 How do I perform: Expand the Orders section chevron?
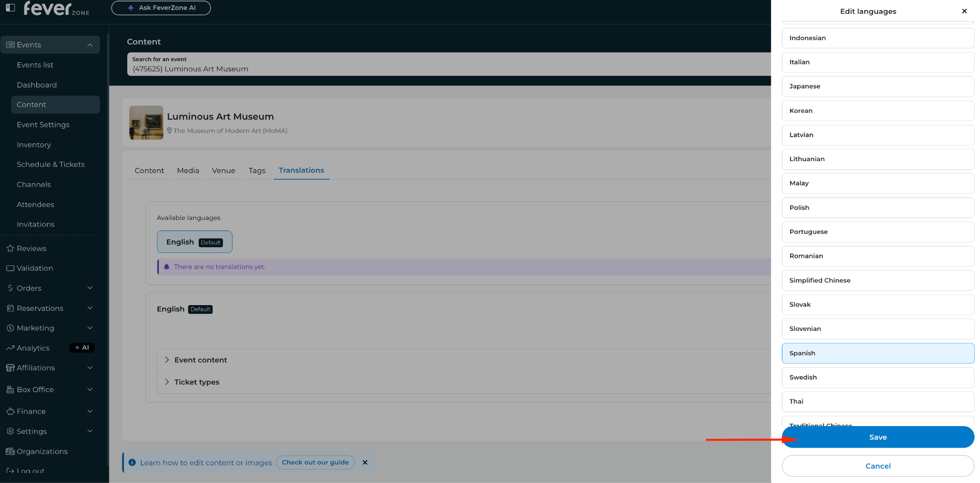[x=90, y=288]
